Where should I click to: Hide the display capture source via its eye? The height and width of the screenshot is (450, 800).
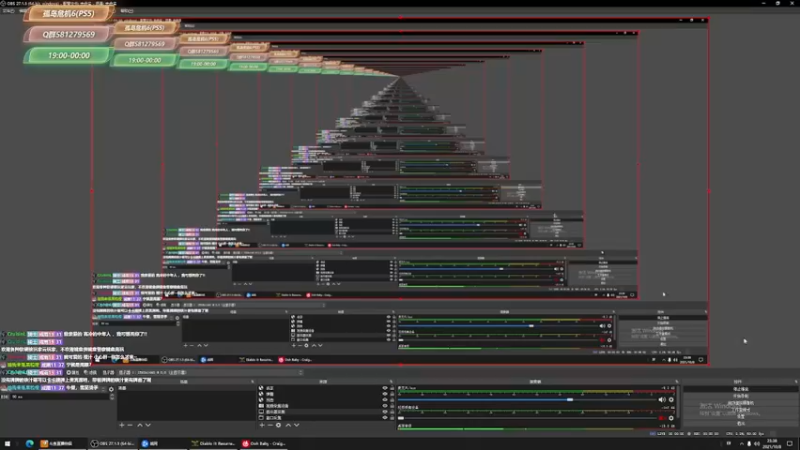385,412
